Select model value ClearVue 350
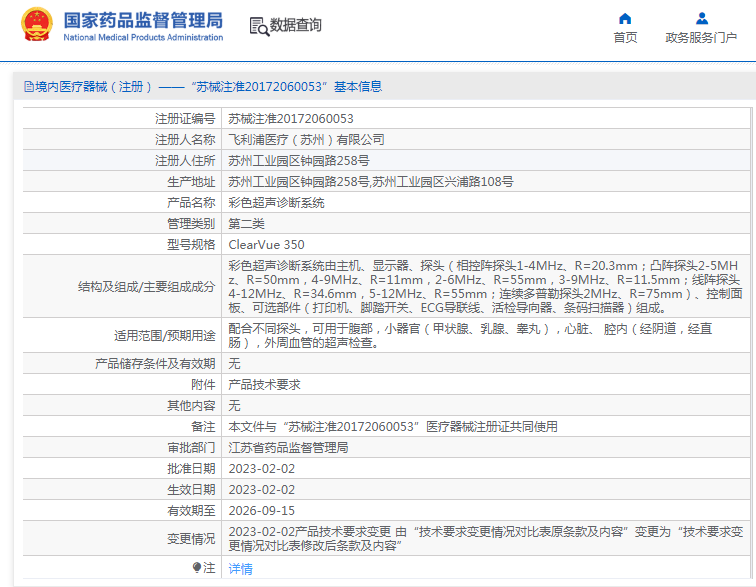Image resolution: width=756 pixels, height=587 pixels. (266, 245)
